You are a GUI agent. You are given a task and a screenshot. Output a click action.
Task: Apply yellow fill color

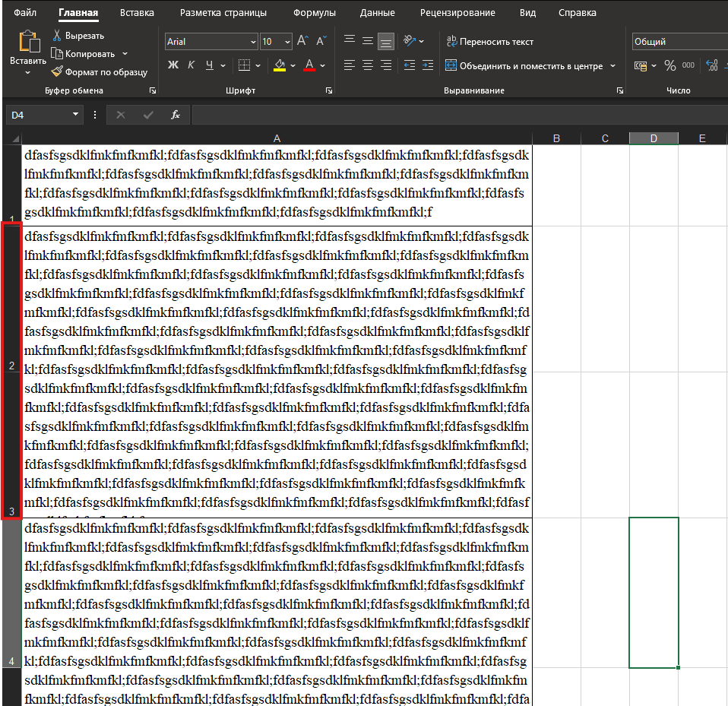(280, 65)
